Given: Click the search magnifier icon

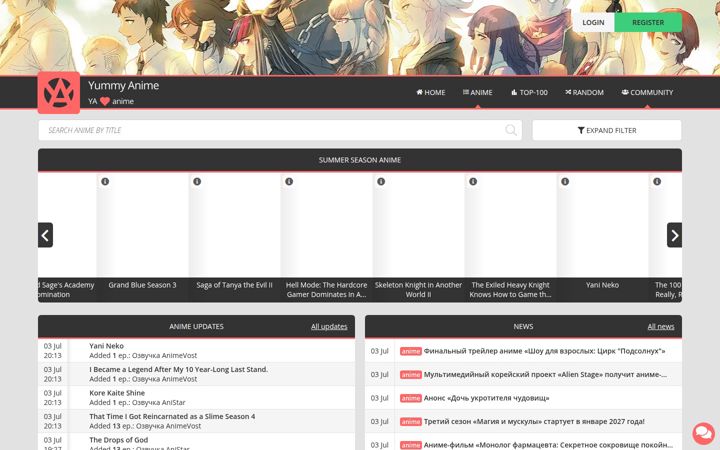Looking at the screenshot, I should (511, 130).
